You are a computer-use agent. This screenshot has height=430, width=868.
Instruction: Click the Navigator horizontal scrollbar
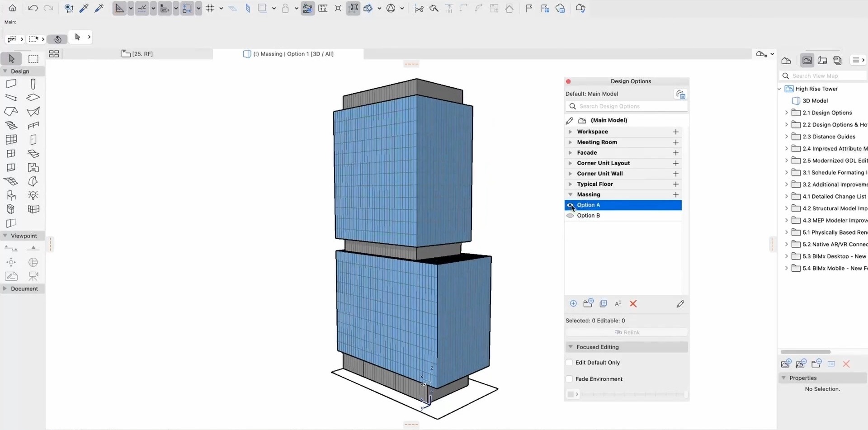[x=806, y=352]
